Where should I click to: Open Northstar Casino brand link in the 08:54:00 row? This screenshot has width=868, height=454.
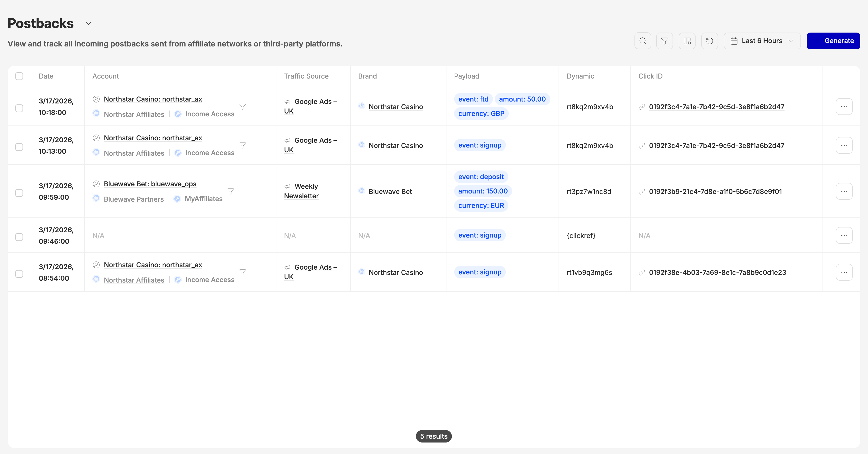click(396, 272)
